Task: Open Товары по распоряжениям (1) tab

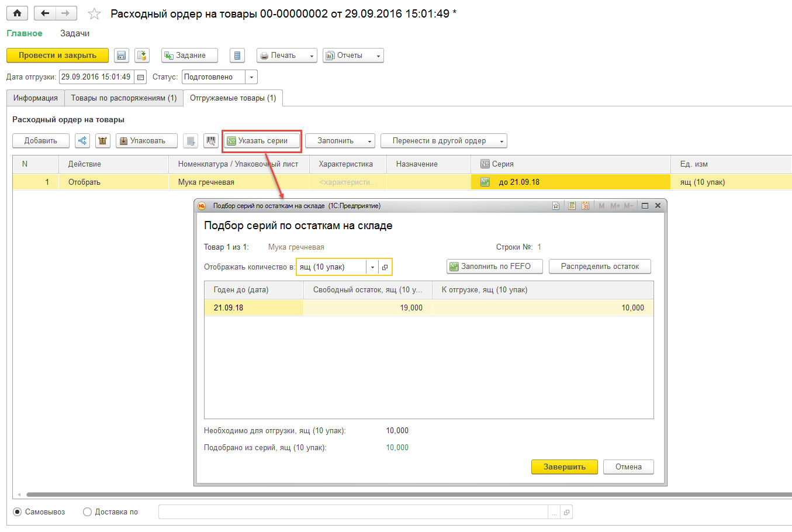Action: point(124,98)
